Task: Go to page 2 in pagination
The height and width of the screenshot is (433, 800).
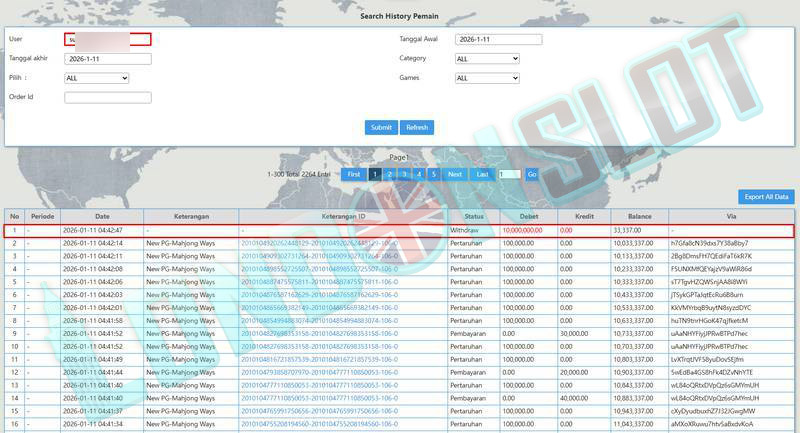Action: [x=390, y=174]
